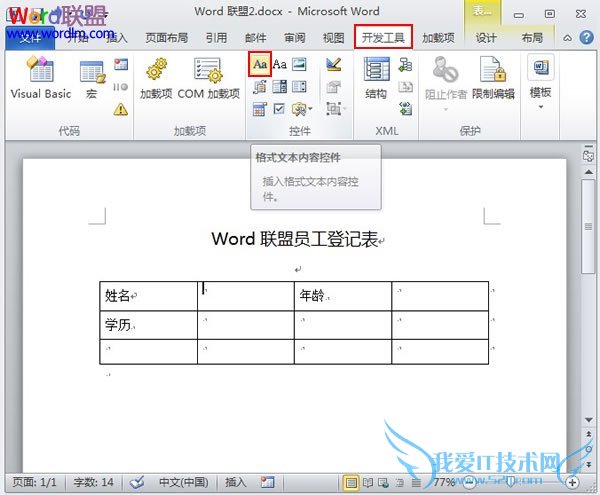Open the table 设计 tab
Viewport: 600px width, 495px height.
[486, 38]
